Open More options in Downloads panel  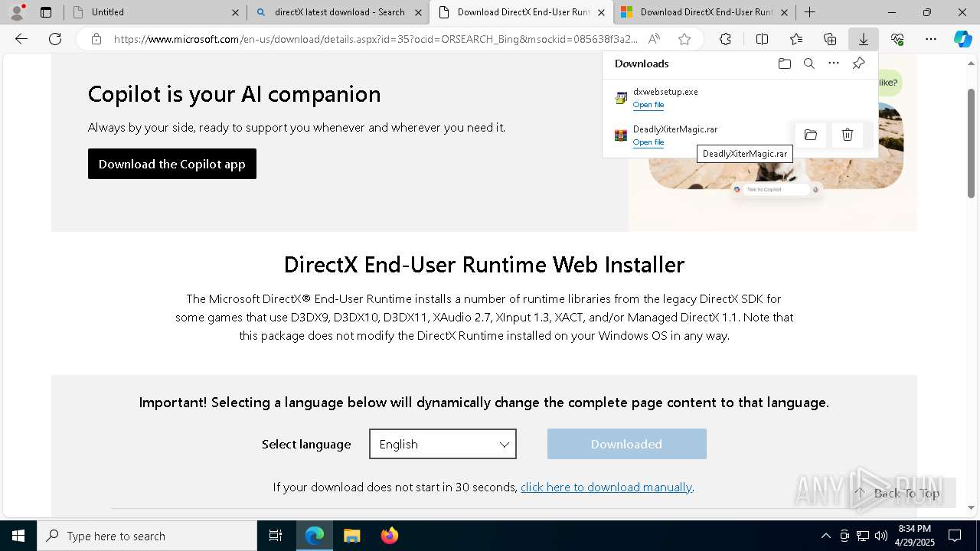pos(834,64)
